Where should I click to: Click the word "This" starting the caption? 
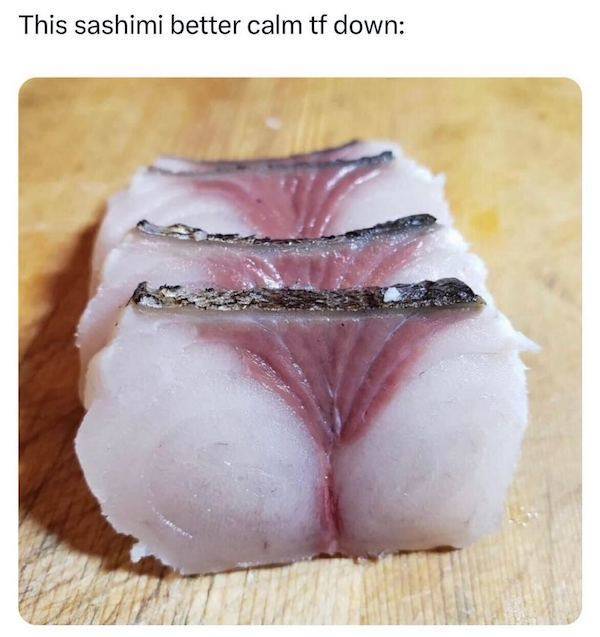tap(43, 25)
